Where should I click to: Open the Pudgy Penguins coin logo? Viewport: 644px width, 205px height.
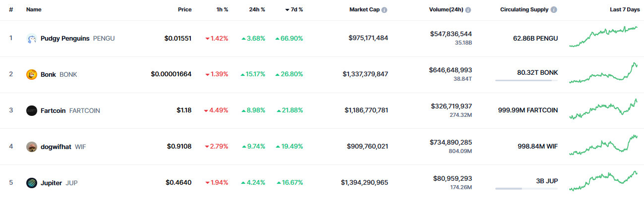point(32,39)
